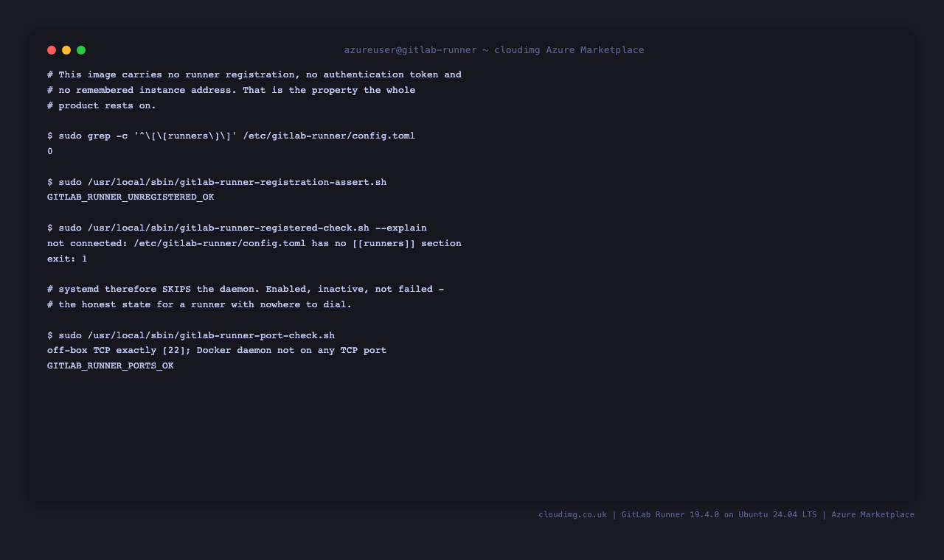Click the 'exit: 1' output line

click(67, 259)
